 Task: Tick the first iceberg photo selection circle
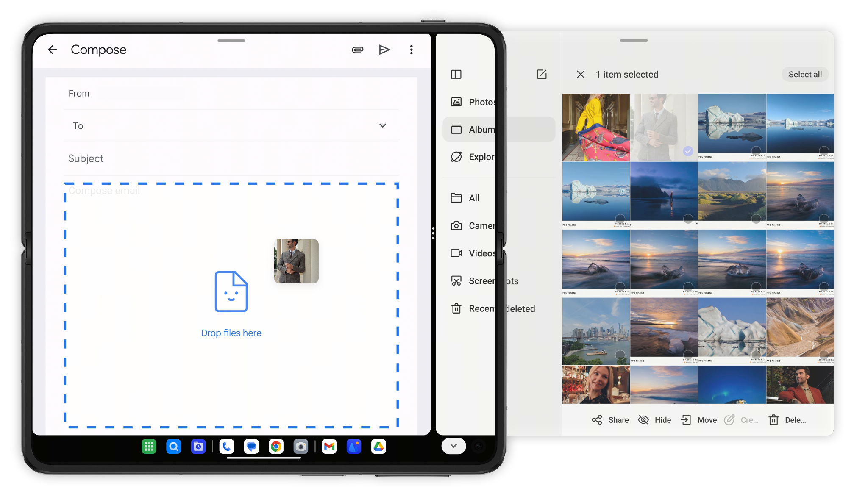(756, 151)
